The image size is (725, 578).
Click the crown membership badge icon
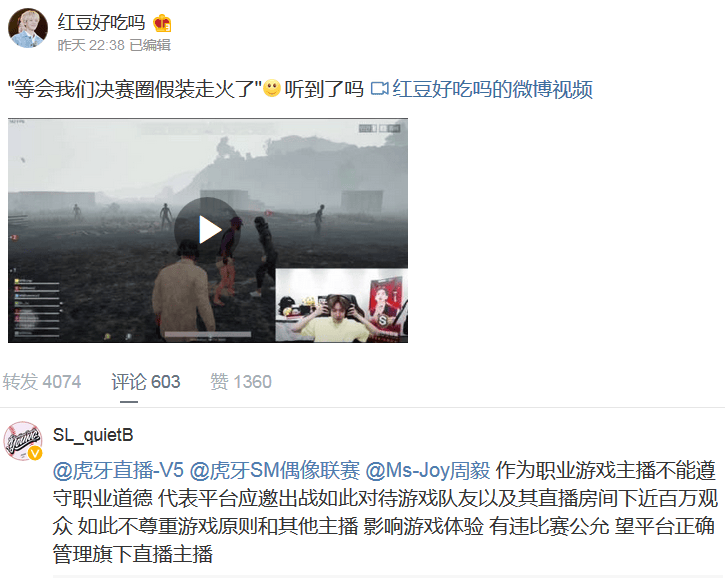162,24
